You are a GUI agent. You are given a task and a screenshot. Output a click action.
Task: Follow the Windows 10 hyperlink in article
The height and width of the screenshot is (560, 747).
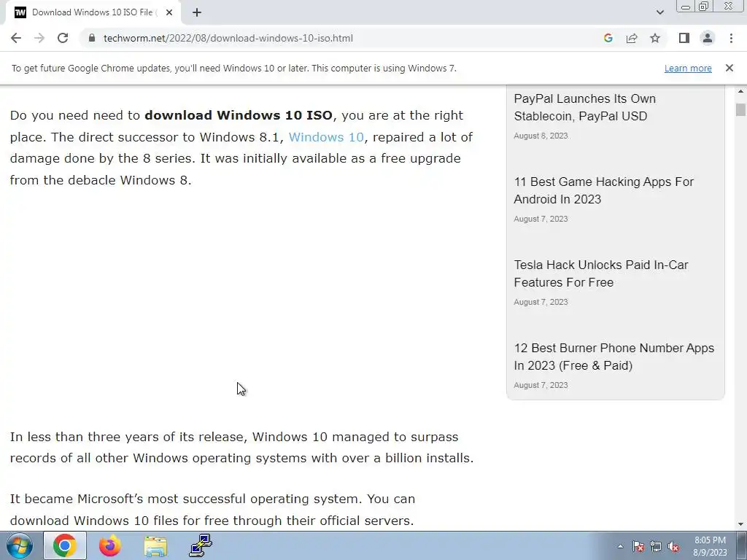(x=326, y=137)
